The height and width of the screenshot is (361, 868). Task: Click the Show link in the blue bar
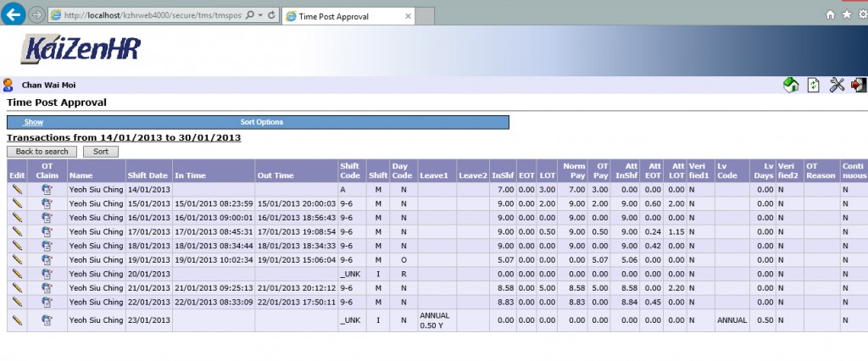click(33, 122)
